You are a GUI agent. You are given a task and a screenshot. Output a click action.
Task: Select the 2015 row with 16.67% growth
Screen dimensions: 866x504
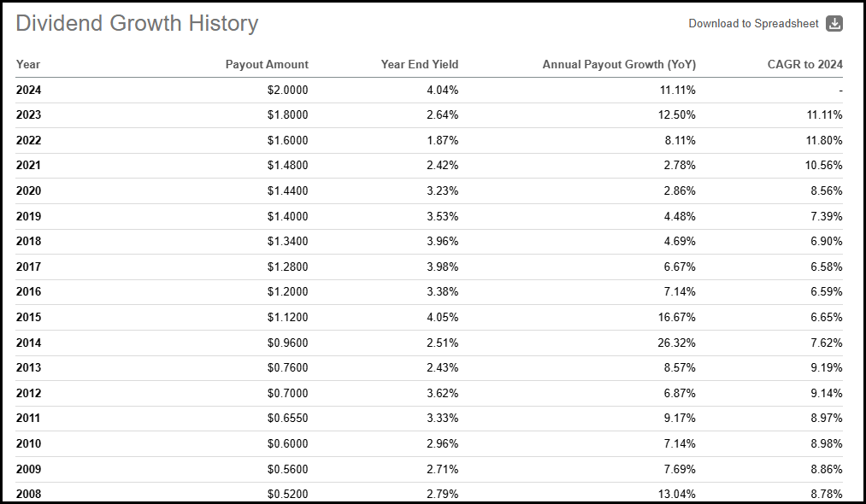click(x=427, y=317)
